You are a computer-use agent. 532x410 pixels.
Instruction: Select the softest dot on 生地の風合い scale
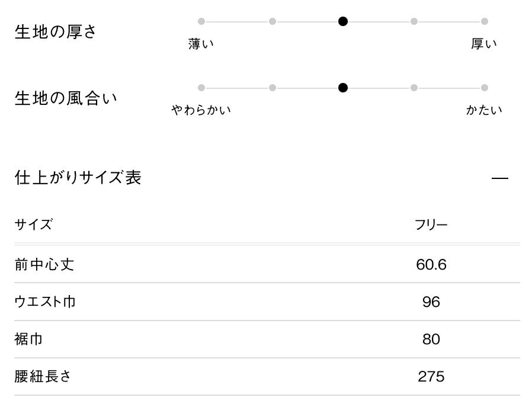201,88
